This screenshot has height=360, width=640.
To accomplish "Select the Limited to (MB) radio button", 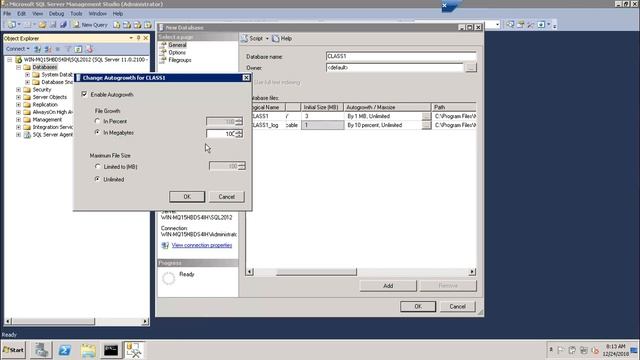I will [98, 167].
